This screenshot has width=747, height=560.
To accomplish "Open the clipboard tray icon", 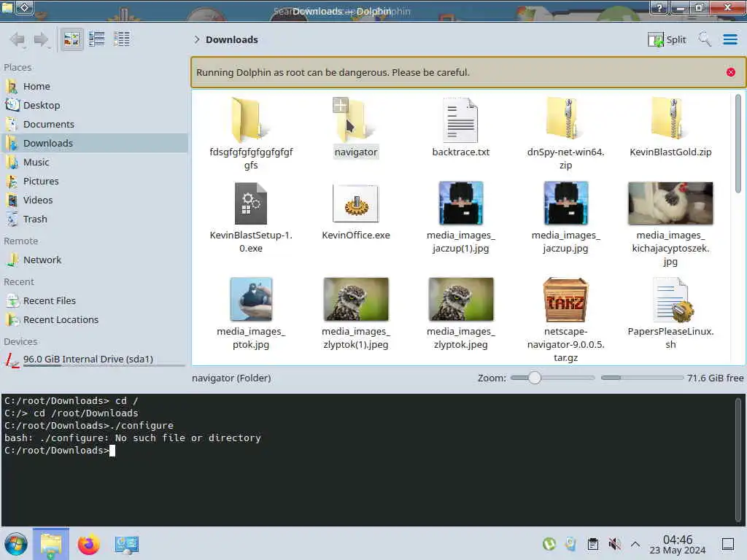I will pyautogui.click(x=592, y=543).
